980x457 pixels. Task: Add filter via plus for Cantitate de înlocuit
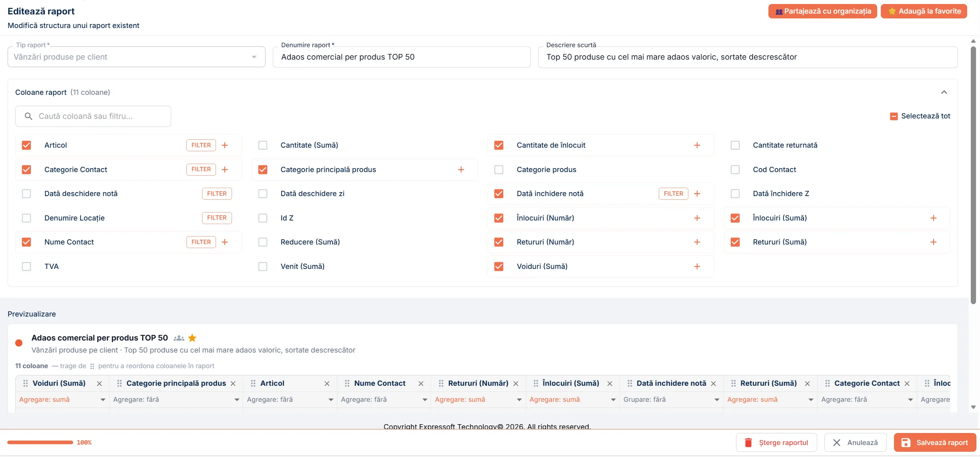tap(697, 145)
